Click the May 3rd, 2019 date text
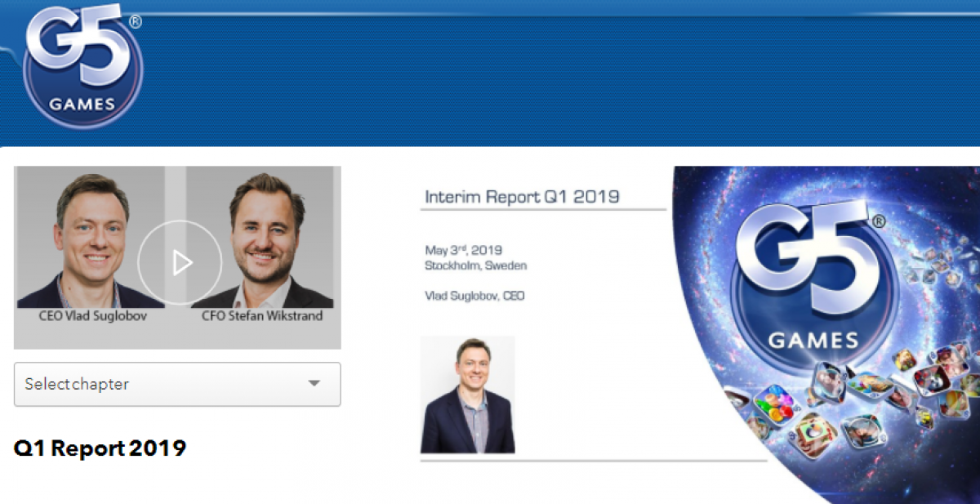The width and height of the screenshot is (980, 504). coord(463,250)
